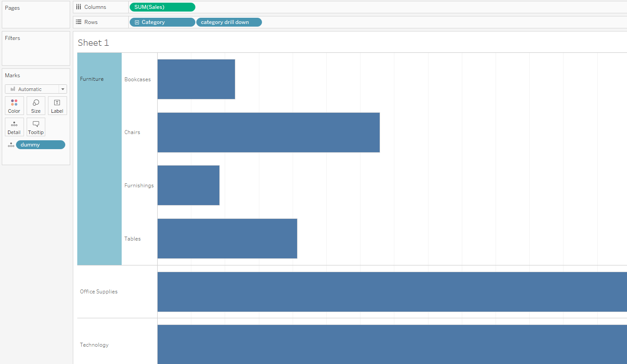The height and width of the screenshot is (364, 627).
Task: Click the Sheet 1 title
Action: point(93,43)
